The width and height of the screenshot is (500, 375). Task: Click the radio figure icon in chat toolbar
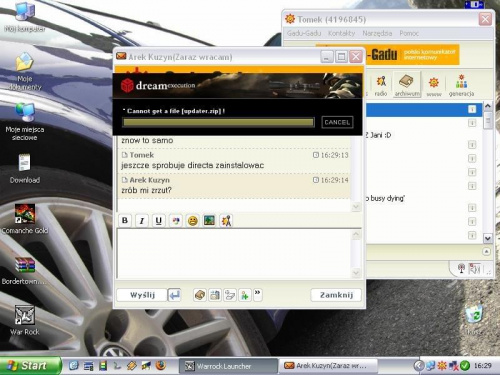pyautogui.click(x=226, y=220)
